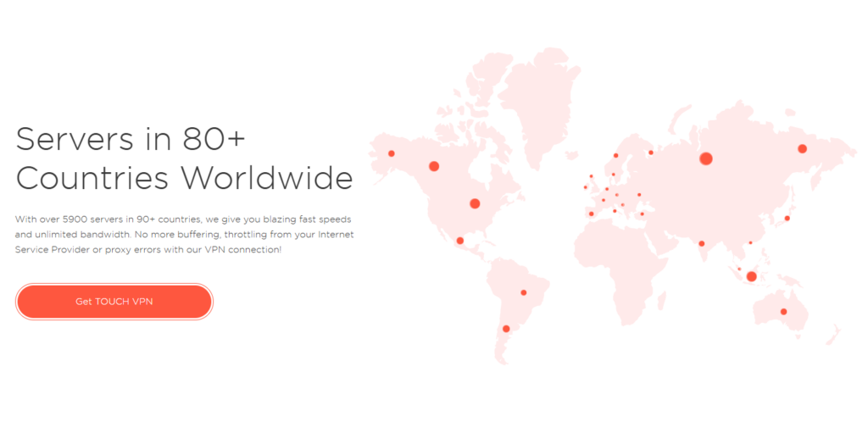Select the far eastern Russia server dot
868x433 pixels.
tap(802, 149)
